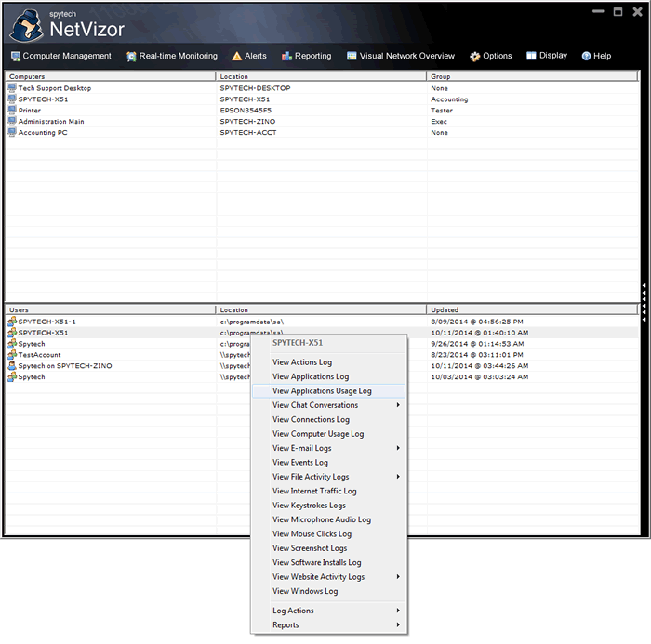Click the Alerts warning triangle icon
Image resolution: width=651 pixels, height=644 pixels.
pos(237,56)
